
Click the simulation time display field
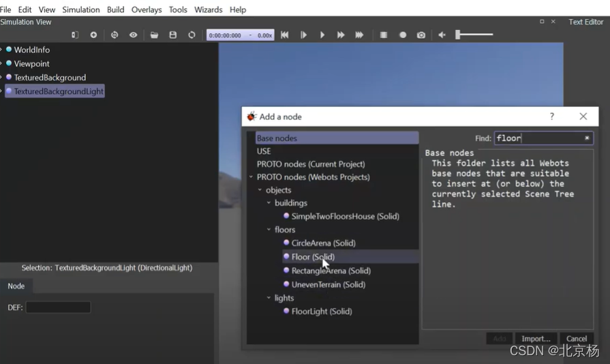[241, 35]
